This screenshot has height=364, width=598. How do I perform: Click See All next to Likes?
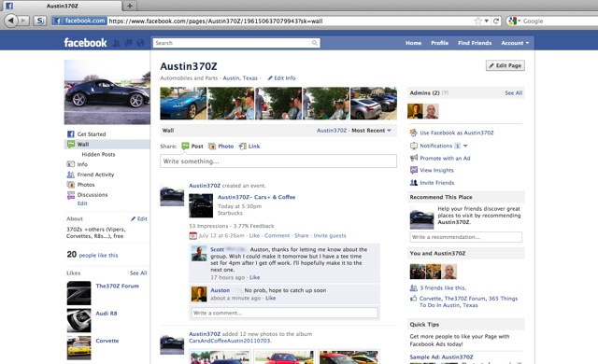click(x=138, y=273)
